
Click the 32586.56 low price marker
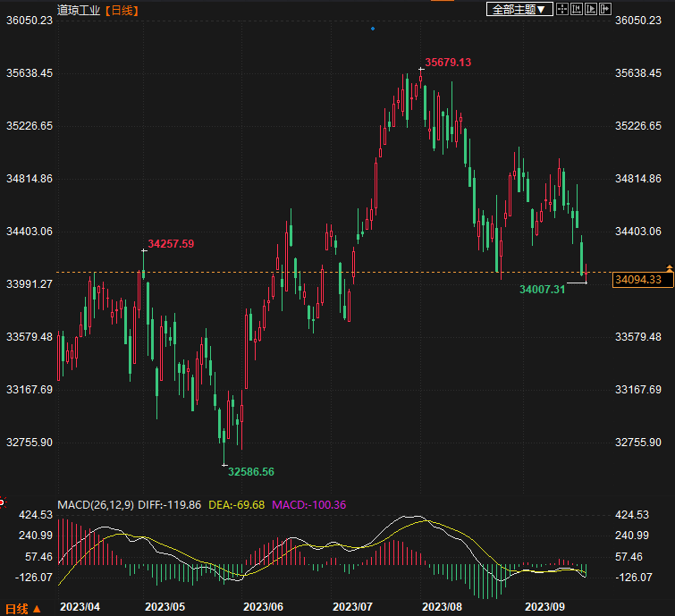pos(251,471)
